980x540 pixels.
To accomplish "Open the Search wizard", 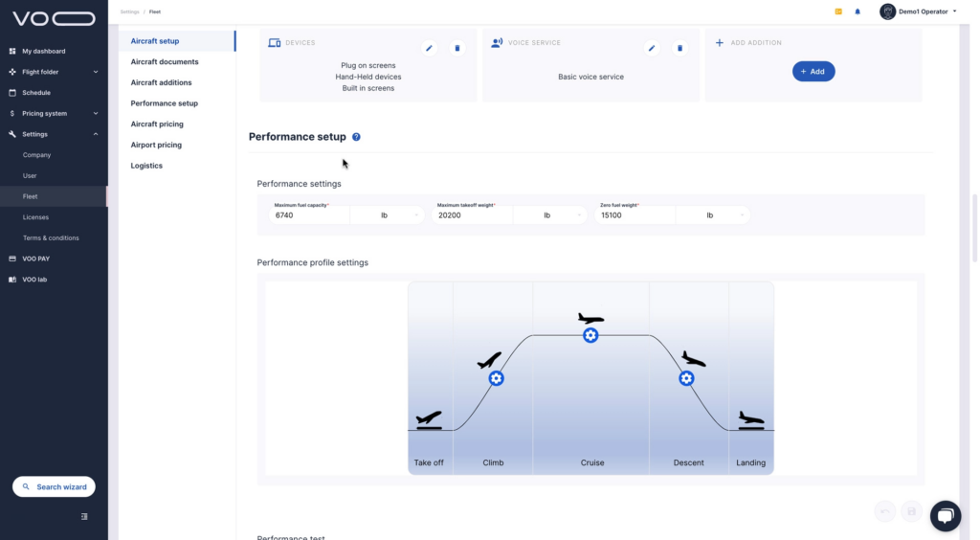I will point(55,487).
